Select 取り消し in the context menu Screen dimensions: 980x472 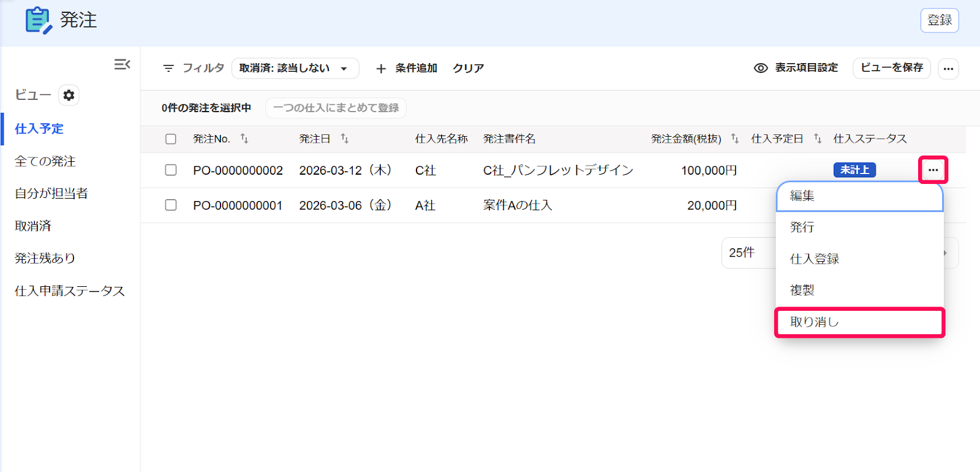[x=859, y=322]
